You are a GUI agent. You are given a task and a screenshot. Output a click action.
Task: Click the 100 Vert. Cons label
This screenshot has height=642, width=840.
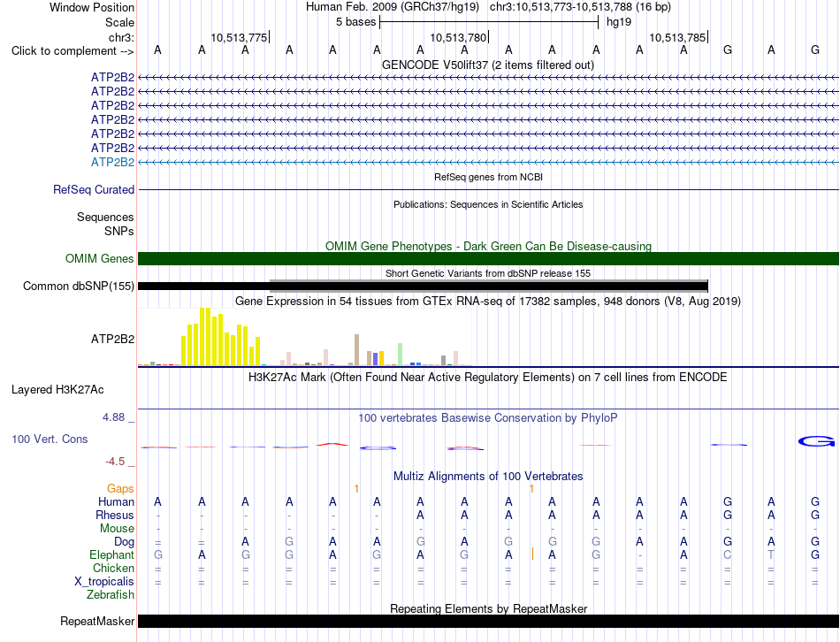50,439
